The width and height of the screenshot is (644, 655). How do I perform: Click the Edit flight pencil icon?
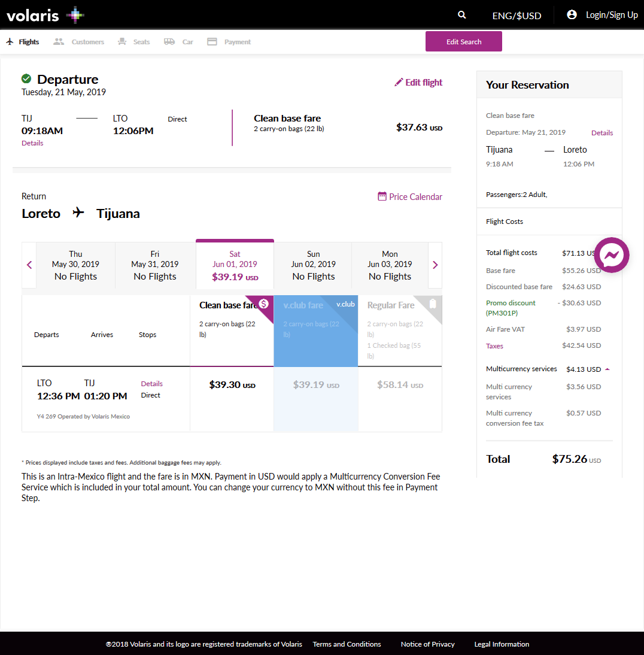(x=399, y=83)
